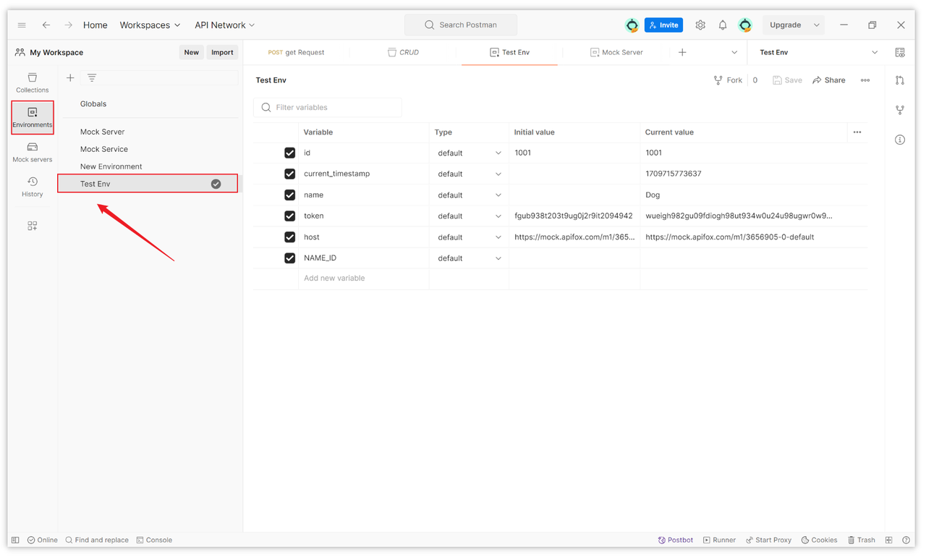The width and height of the screenshot is (926, 560).
Task: Switch to the CRUD tab
Action: click(403, 52)
